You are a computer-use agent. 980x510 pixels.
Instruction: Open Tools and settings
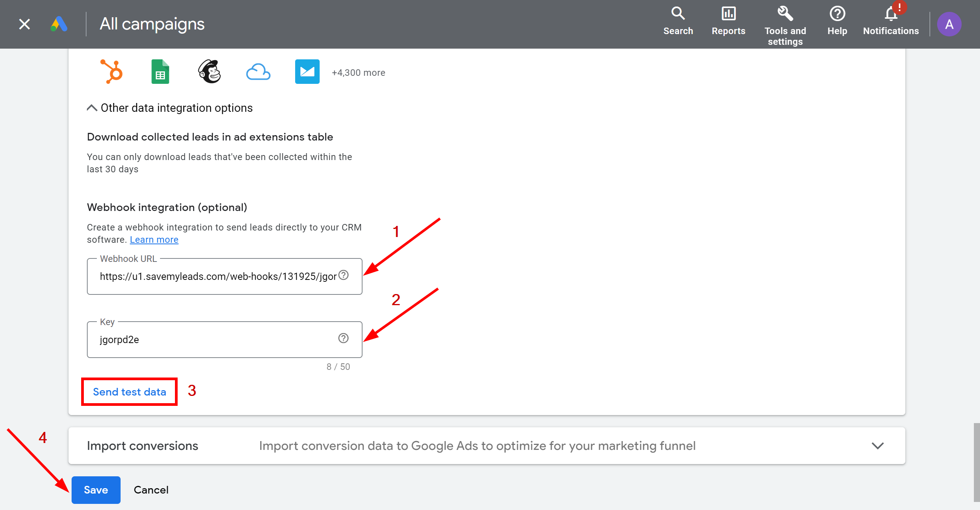(x=785, y=26)
